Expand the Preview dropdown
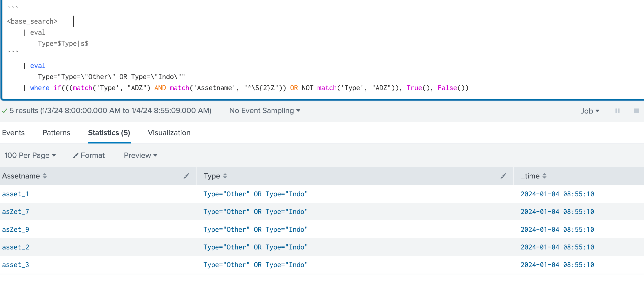The height and width of the screenshot is (293, 644). 140,155
